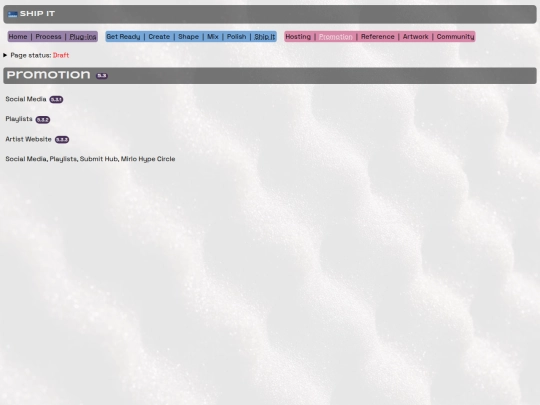This screenshot has height=405, width=540.
Task: Navigate to the Create stage
Action: (159, 37)
